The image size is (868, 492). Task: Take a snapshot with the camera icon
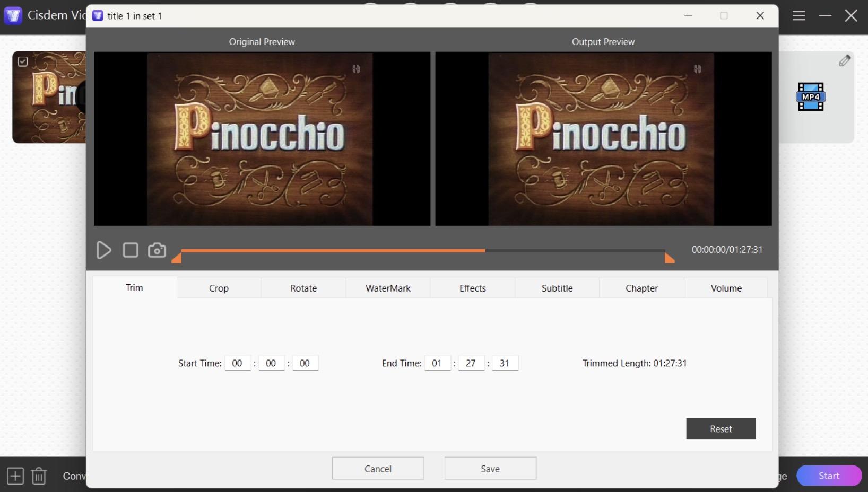click(157, 250)
